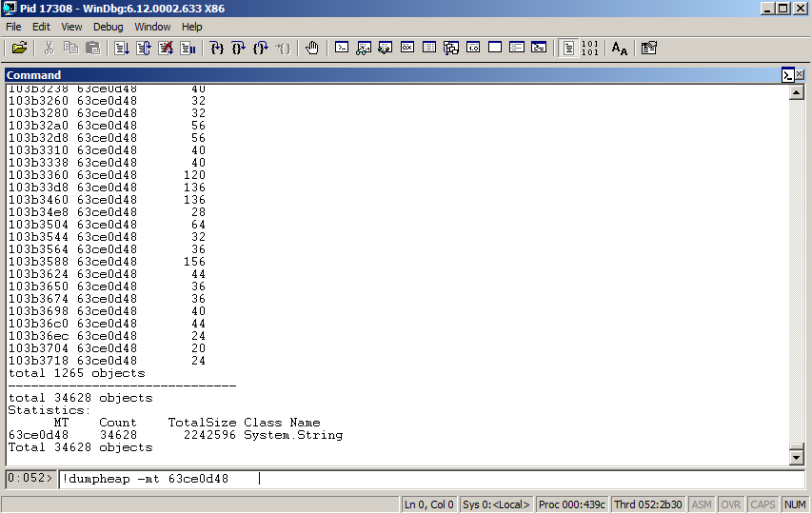Click the 0:052> prompt label
812x514 pixels.
pyautogui.click(x=30, y=478)
